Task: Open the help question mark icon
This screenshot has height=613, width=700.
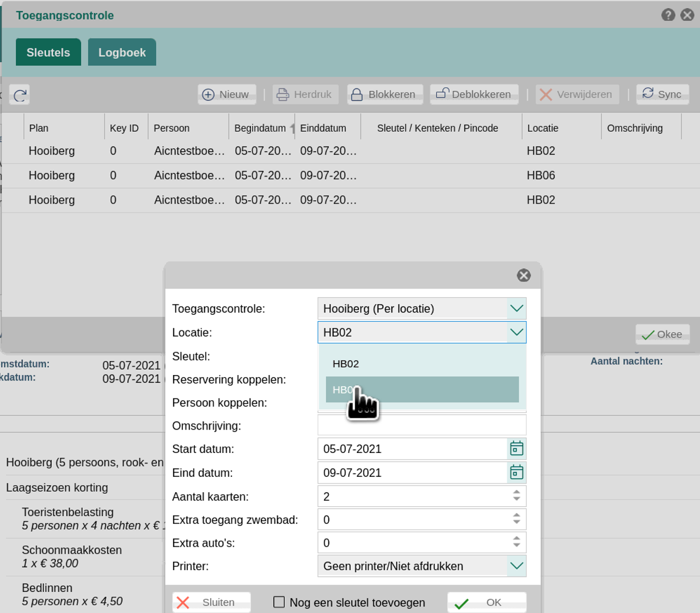Action: (668, 15)
